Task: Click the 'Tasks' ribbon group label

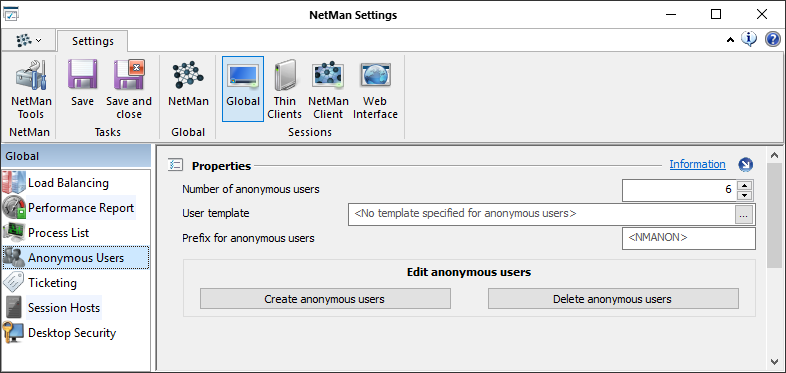Action: pyautogui.click(x=107, y=132)
